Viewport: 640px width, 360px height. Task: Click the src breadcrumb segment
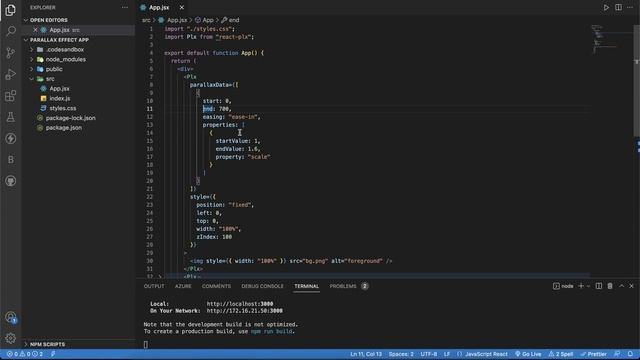point(146,20)
